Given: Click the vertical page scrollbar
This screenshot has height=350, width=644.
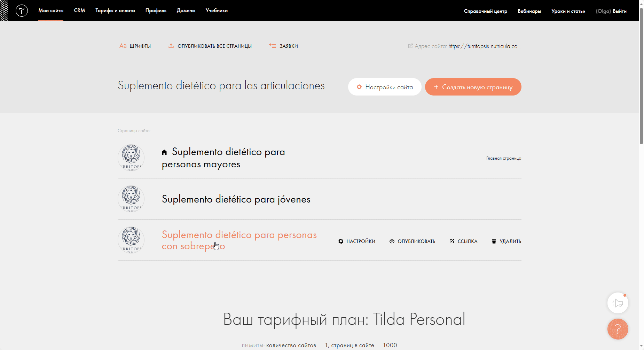Looking at the screenshot, I should (x=641, y=77).
